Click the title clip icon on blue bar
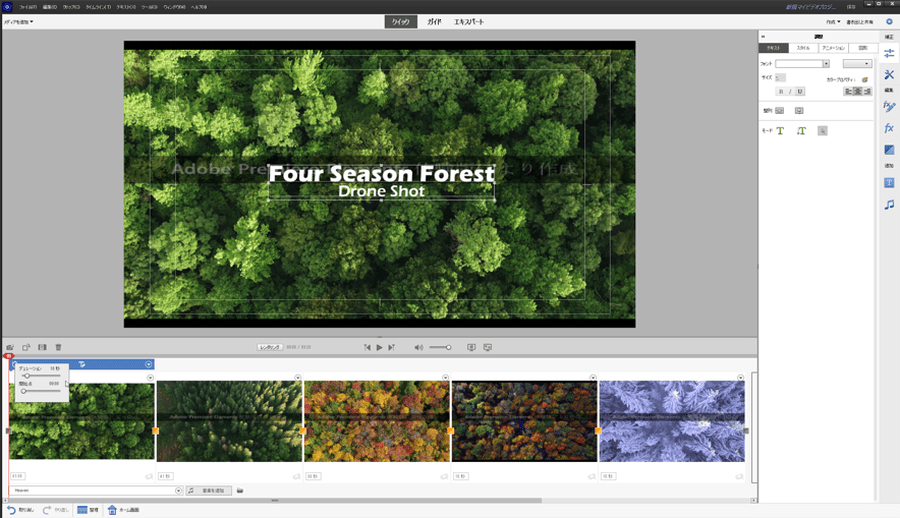900x518 pixels. click(x=82, y=364)
